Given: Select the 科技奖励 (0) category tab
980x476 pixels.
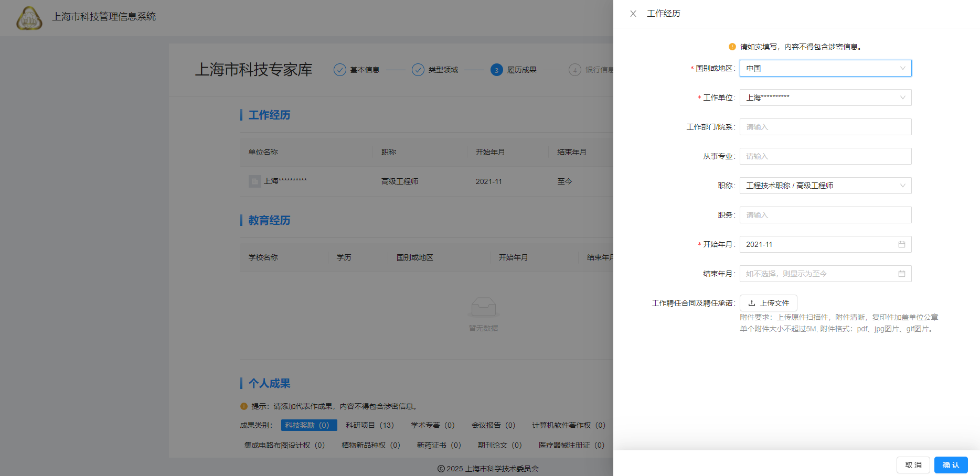Looking at the screenshot, I should [x=308, y=425].
